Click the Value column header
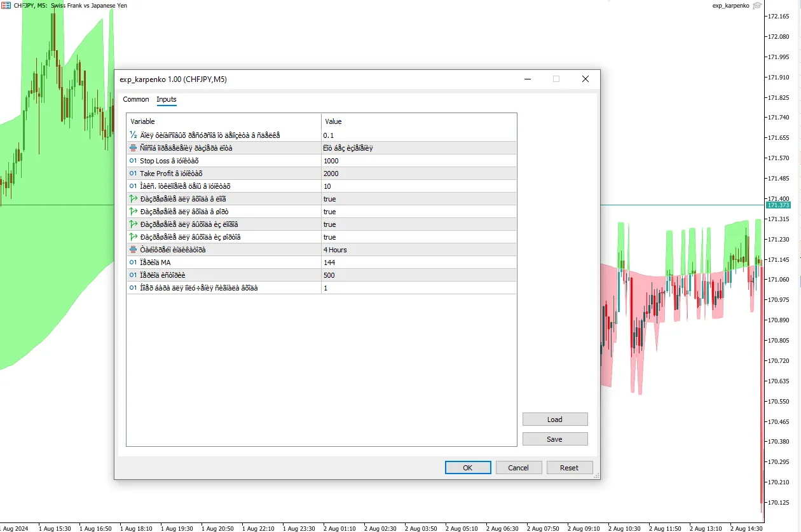This screenshot has height=532, width=801. coord(334,121)
